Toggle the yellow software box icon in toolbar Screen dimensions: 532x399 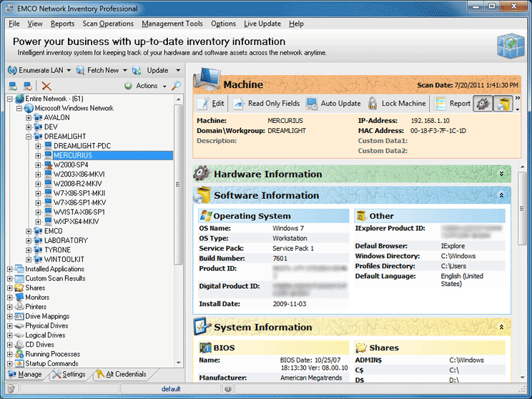pyautogui.click(x=503, y=104)
